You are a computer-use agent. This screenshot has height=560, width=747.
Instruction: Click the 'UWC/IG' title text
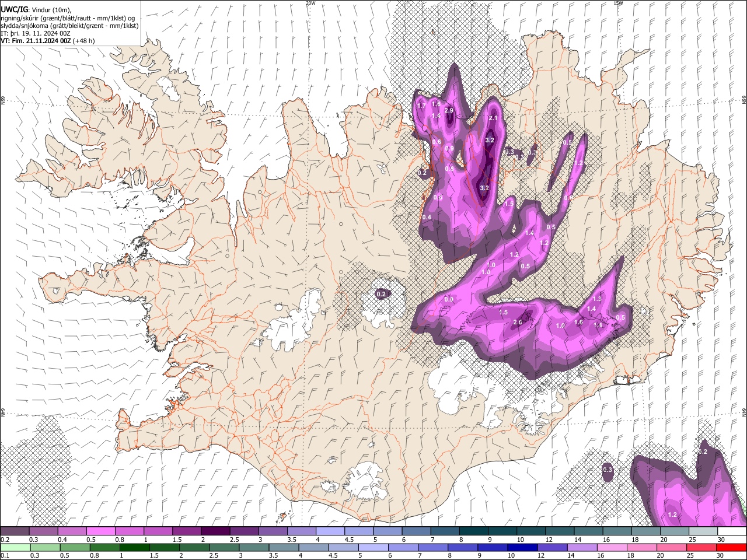click(14, 10)
